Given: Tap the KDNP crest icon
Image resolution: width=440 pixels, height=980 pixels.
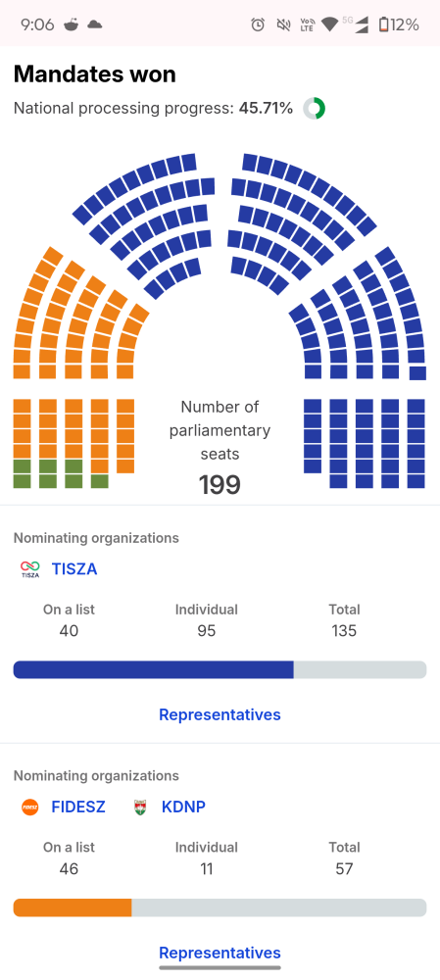Looking at the screenshot, I should [x=141, y=807].
